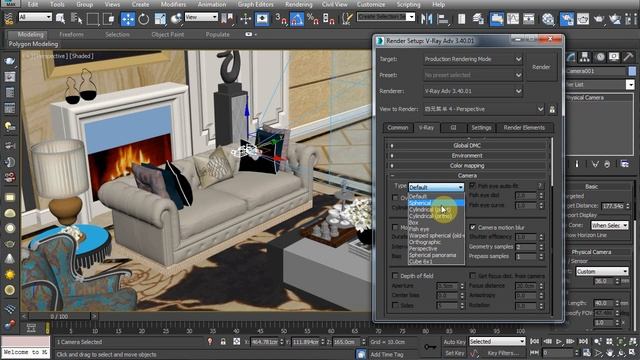Viewport: 640px width, 360px height.
Task: Switch to the Common tab
Action: pyautogui.click(x=398, y=128)
